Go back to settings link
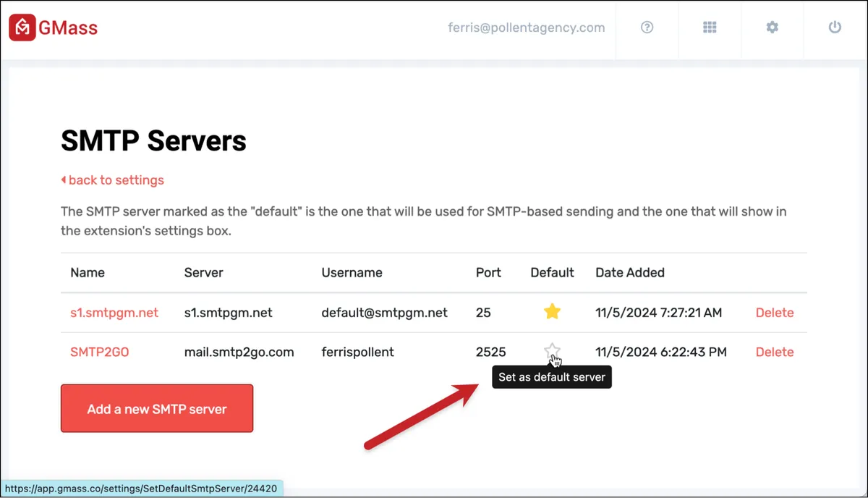 click(x=112, y=180)
